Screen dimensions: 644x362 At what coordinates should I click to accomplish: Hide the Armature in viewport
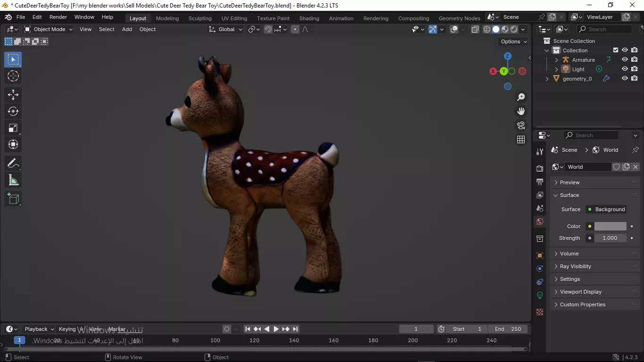click(625, 60)
